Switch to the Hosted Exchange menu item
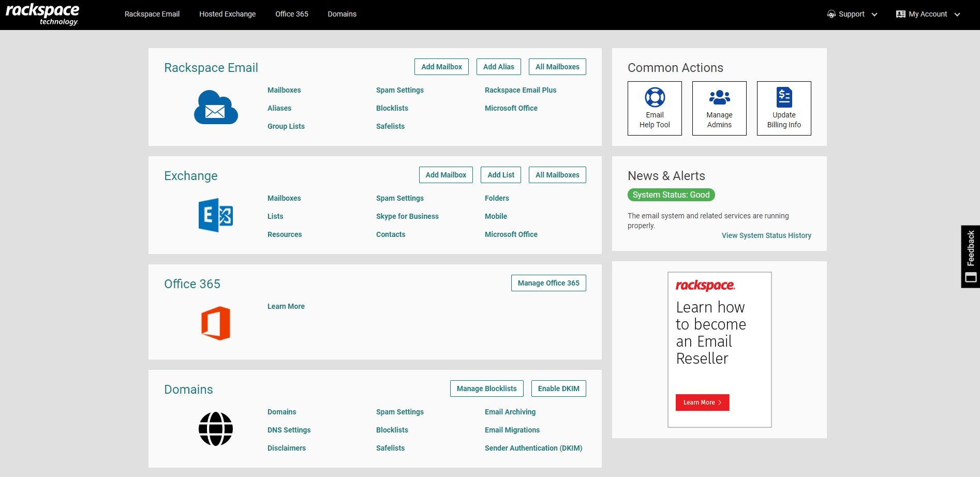The image size is (980, 477). click(227, 14)
